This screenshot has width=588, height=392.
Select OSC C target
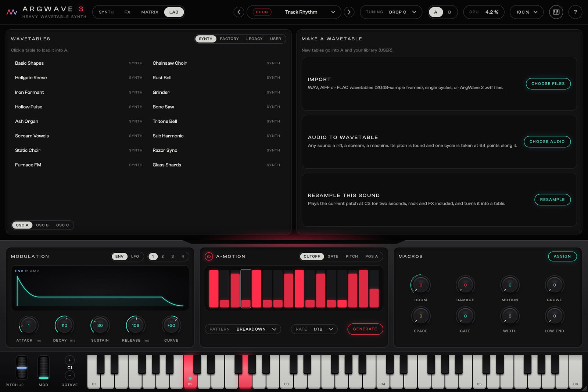[x=62, y=225]
